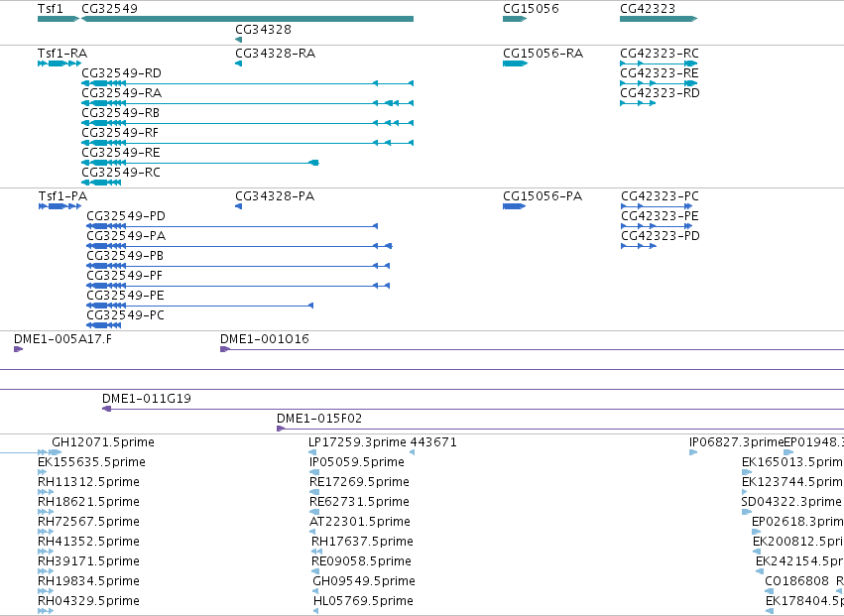The image size is (844, 616).
Task: Click the Tsf1-PA protein glyph
Action: tap(60, 206)
